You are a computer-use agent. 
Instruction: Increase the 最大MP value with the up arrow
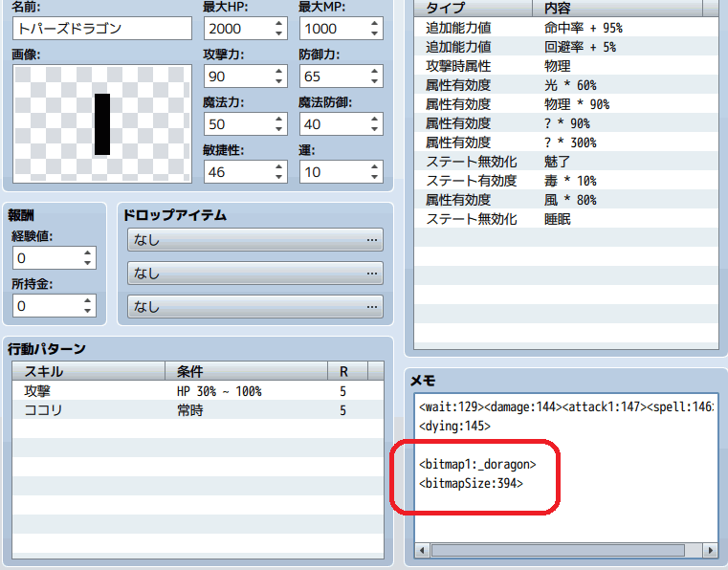374,23
